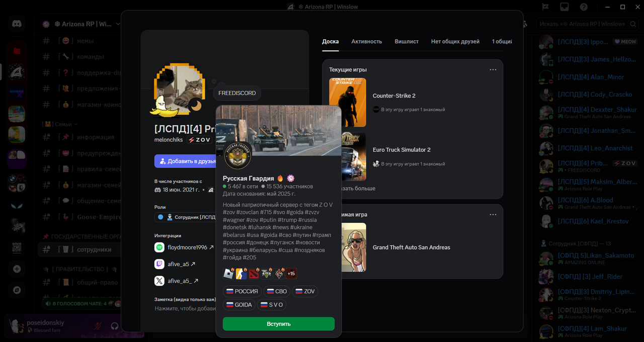Image resolution: width=644 pixels, height=342 pixels.
Task: Open the help question mark icon
Action: [584, 7]
